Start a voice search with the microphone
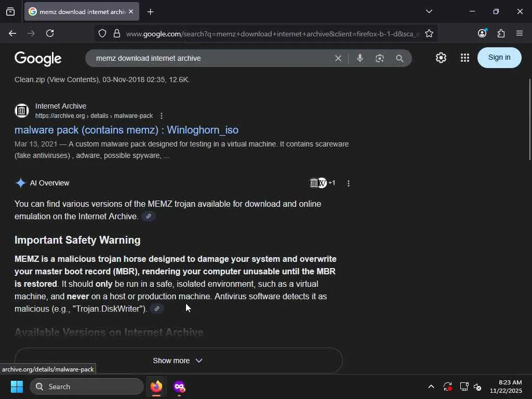The height and width of the screenshot is (399, 532). point(360,58)
